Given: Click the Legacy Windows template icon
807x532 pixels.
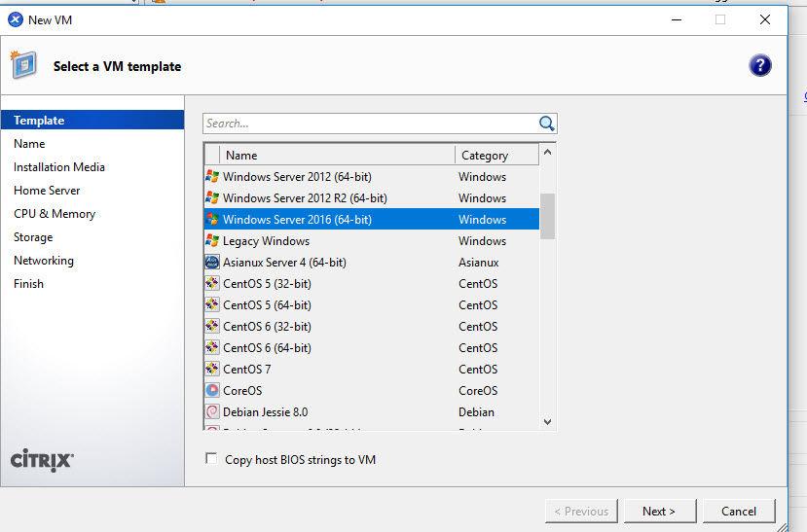Looking at the screenshot, I should (x=212, y=241).
